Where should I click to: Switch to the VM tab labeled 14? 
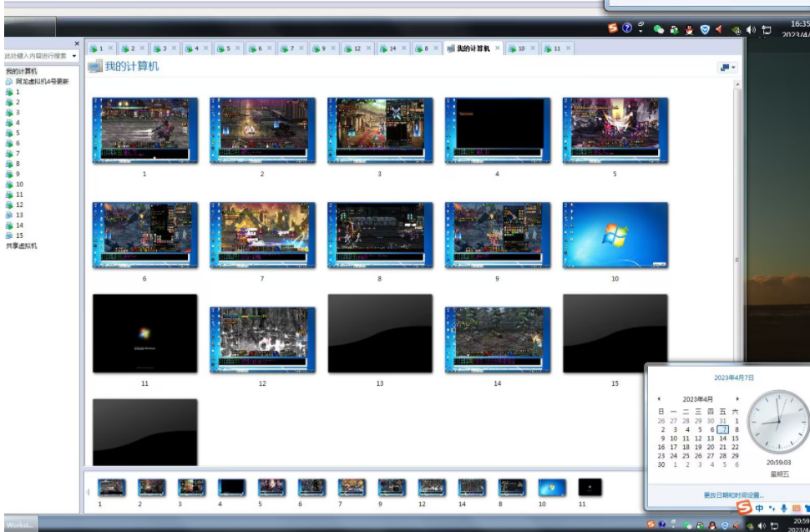[392, 48]
